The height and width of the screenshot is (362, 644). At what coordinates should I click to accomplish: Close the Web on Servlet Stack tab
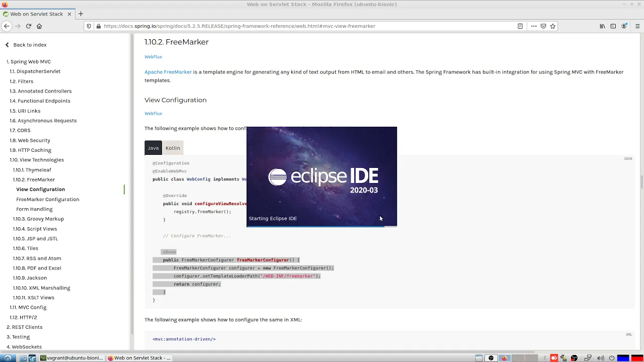[x=69, y=14]
